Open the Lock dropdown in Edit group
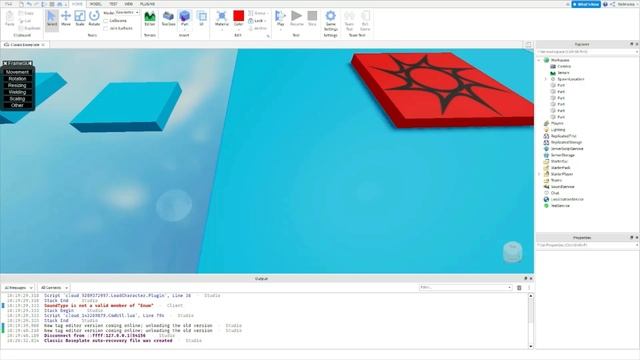The height and width of the screenshot is (360, 640). (x=257, y=21)
